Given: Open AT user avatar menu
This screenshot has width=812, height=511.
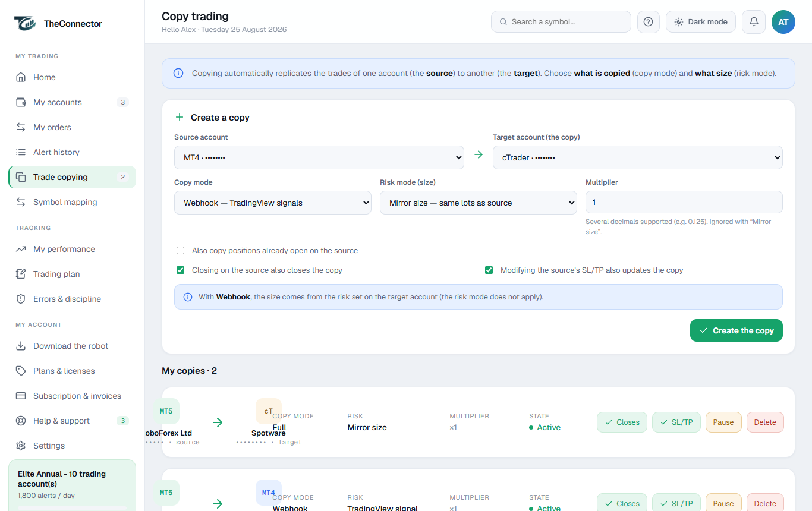Looking at the screenshot, I should pos(783,22).
